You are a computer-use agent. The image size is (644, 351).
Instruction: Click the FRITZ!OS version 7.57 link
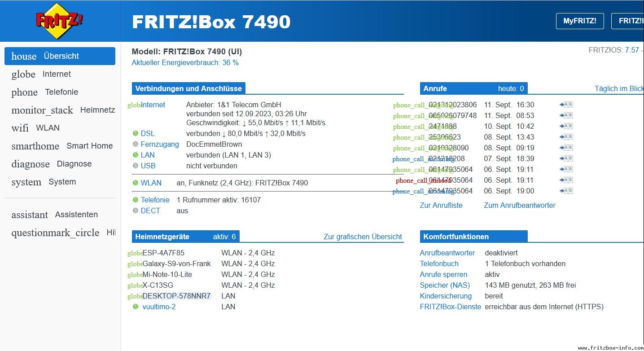point(632,50)
